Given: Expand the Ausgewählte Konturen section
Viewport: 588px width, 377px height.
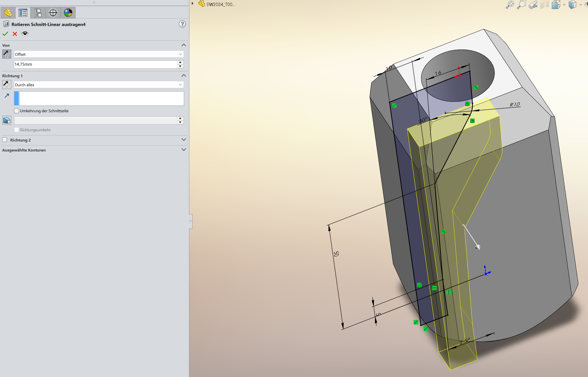Looking at the screenshot, I should [x=184, y=150].
